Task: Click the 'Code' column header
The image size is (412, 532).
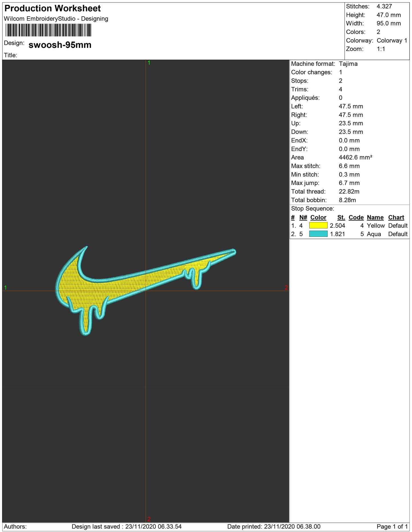Action: 356,217
